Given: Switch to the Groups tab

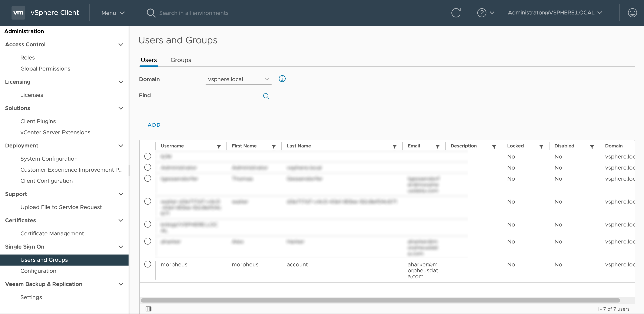Looking at the screenshot, I should point(180,60).
